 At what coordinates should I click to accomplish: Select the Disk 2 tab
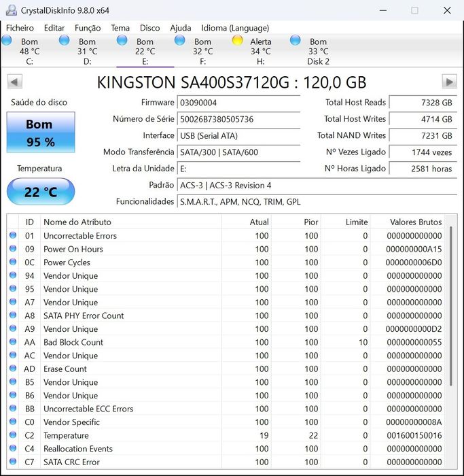[x=318, y=51]
